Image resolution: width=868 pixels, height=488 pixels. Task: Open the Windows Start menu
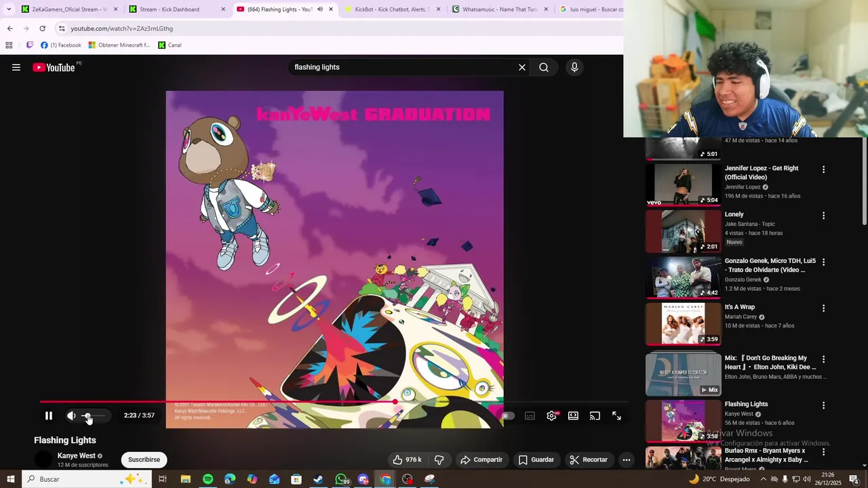click(x=10, y=479)
